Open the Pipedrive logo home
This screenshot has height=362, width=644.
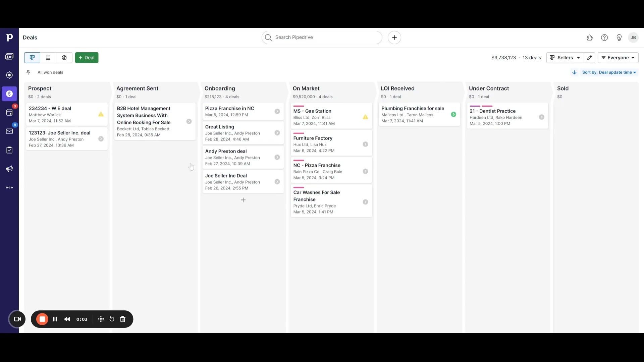tap(9, 38)
